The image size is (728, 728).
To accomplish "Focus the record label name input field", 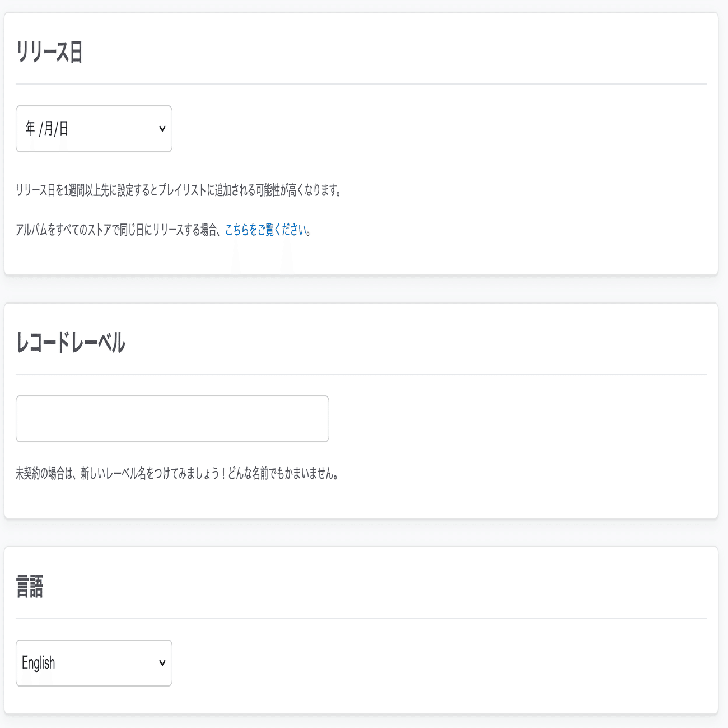I will coord(172,419).
